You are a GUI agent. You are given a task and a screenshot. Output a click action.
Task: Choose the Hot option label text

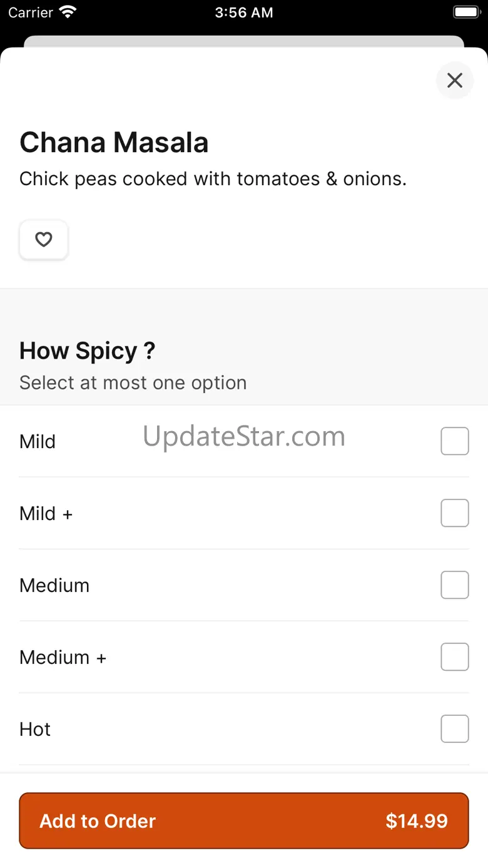(x=35, y=729)
